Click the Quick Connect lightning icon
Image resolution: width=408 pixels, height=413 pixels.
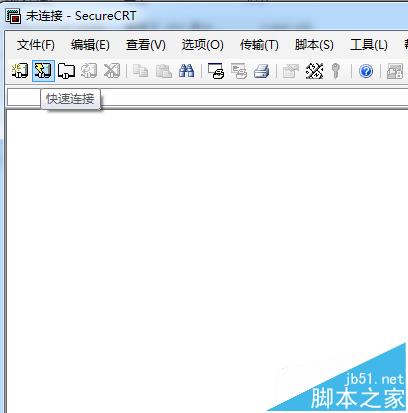coord(43,71)
